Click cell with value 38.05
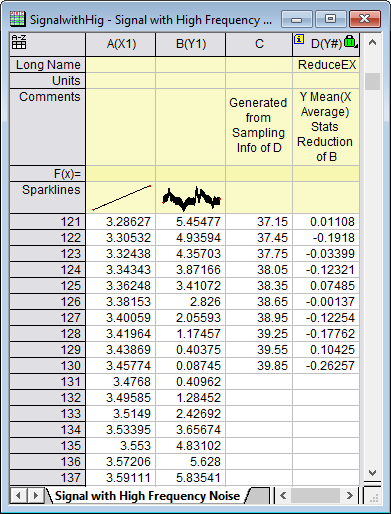 (x=259, y=270)
